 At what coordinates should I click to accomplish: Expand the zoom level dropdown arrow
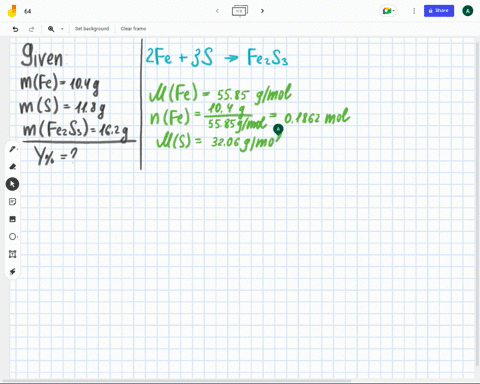click(62, 29)
